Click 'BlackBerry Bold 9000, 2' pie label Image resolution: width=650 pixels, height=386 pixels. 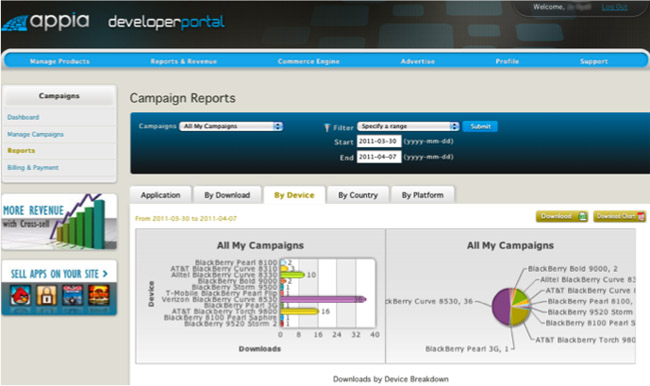tap(572, 269)
